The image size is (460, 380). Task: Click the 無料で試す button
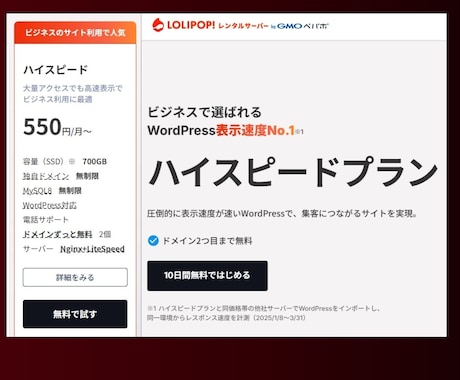[x=75, y=314]
